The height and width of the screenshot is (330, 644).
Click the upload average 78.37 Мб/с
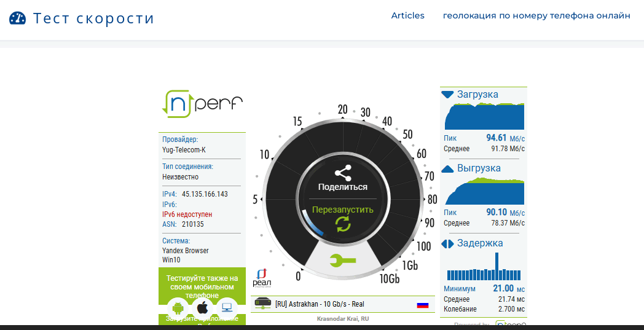pyautogui.click(x=508, y=223)
